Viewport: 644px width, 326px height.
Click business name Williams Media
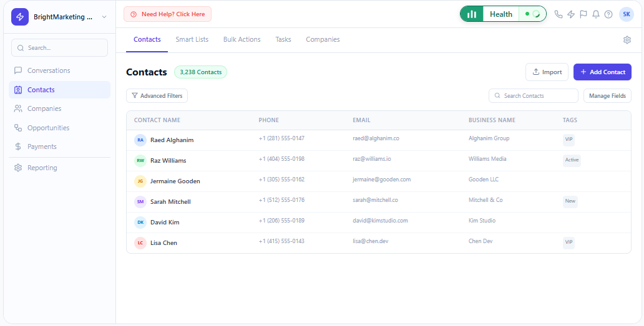[x=487, y=159]
